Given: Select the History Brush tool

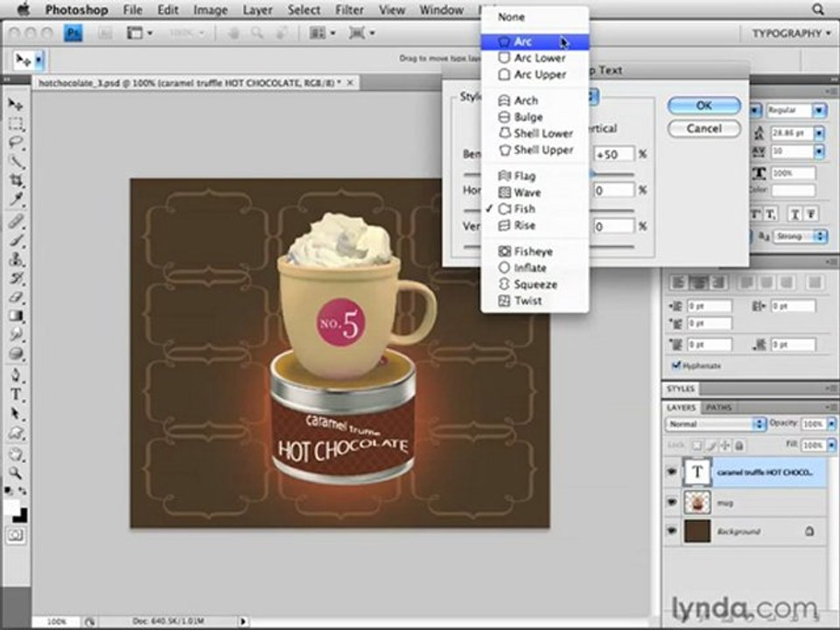Looking at the screenshot, I should click(16, 278).
